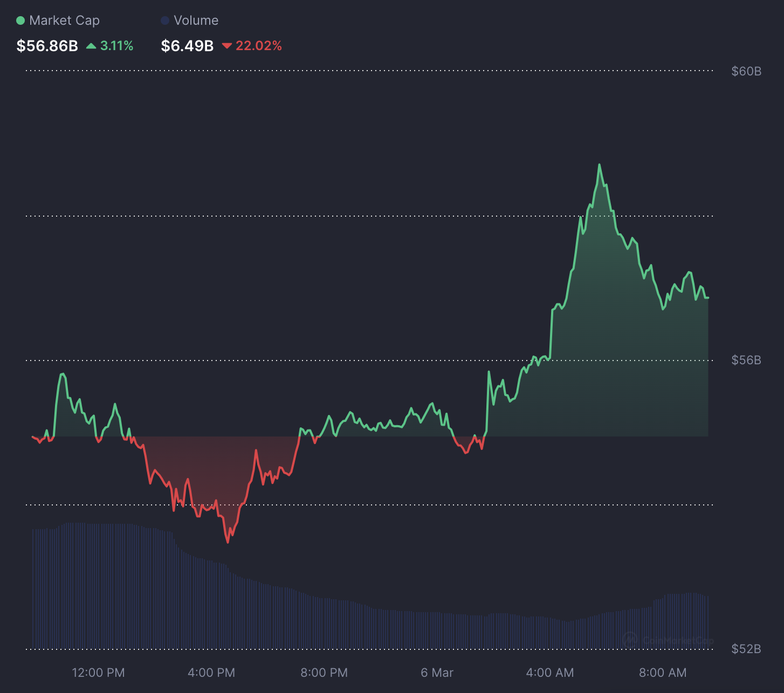Click the 8:00 PM x-axis label
The width and height of the screenshot is (784, 693).
click(324, 673)
